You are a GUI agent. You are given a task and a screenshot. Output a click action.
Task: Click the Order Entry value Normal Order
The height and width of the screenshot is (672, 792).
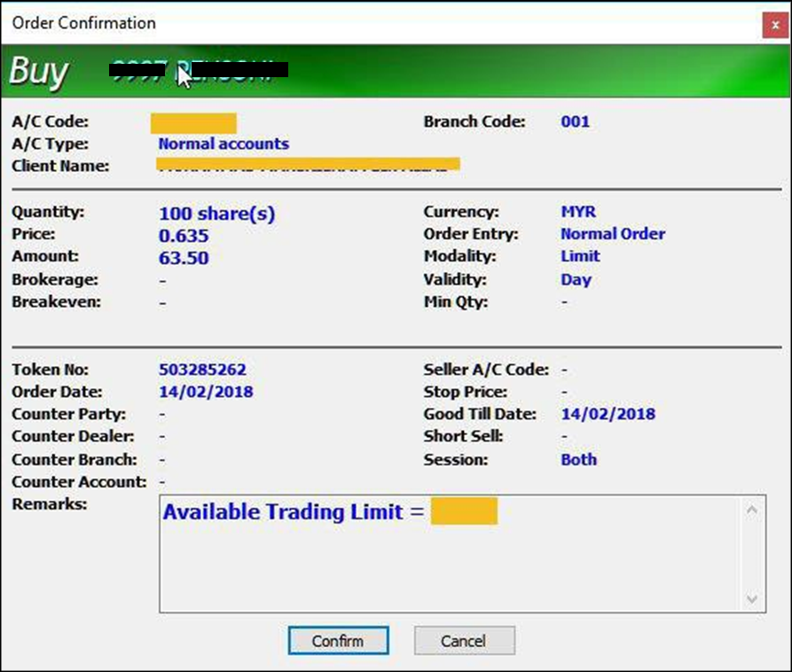coord(612,235)
